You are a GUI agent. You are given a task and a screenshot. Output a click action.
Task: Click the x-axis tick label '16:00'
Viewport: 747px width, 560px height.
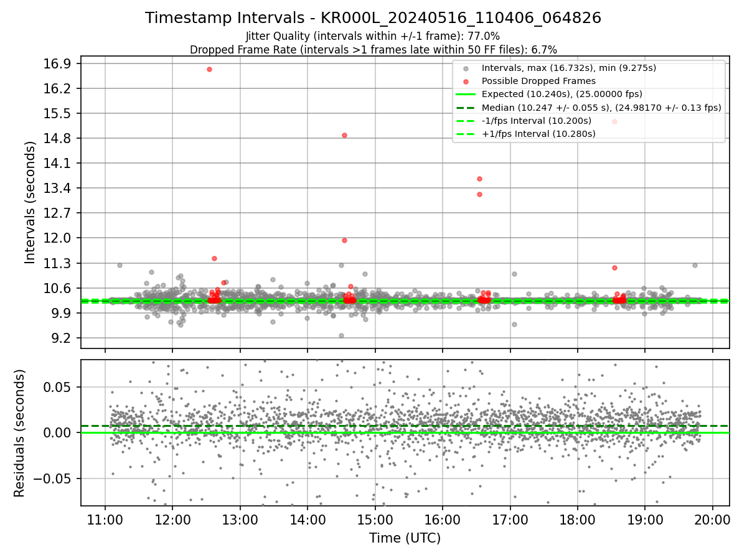click(x=442, y=520)
